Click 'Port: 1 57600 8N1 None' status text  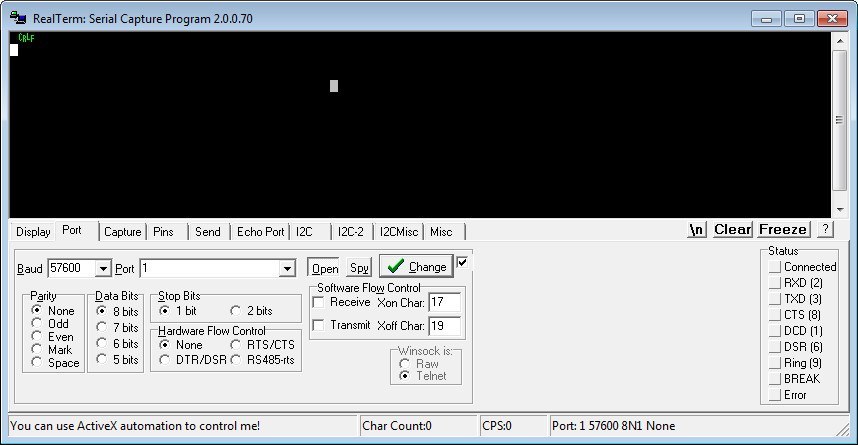(x=613, y=426)
